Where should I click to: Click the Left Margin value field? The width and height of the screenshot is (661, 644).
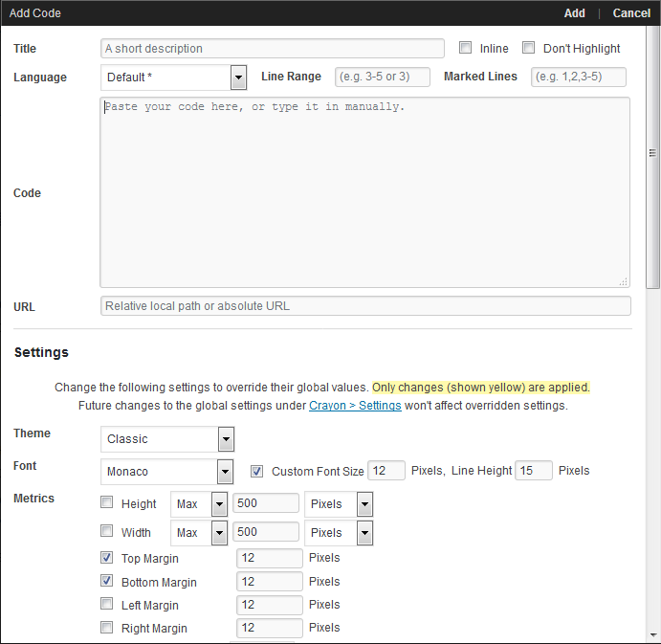(x=270, y=605)
